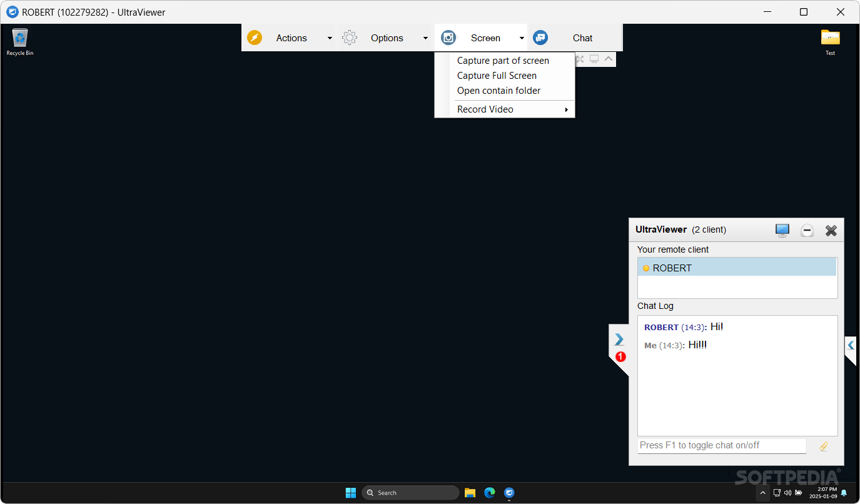This screenshot has height=504, width=860.
Task: Select ROBERT in the remote client list
Action: click(x=672, y=268)
